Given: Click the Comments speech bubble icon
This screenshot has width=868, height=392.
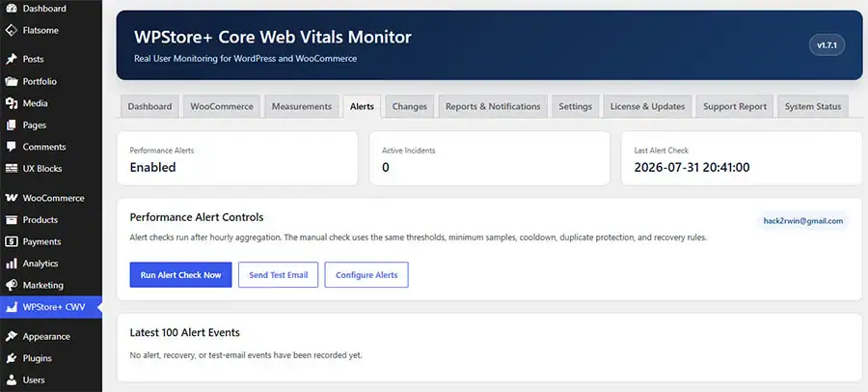Looking at the screenshot, I should pos(11,147).
